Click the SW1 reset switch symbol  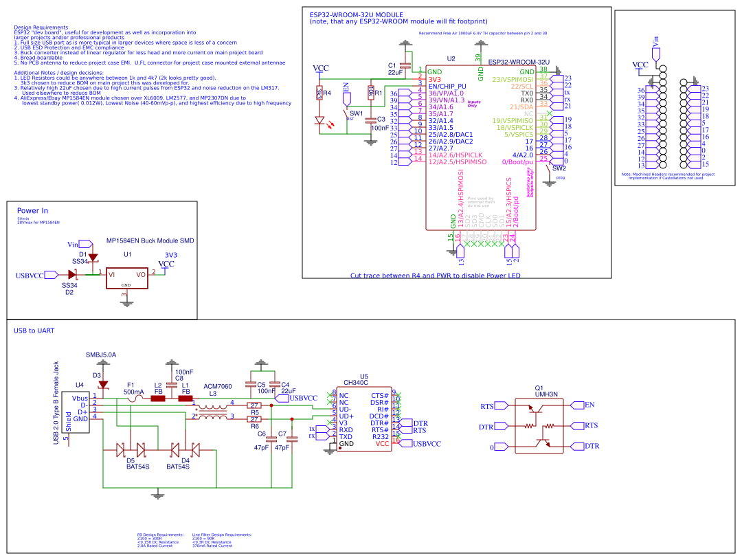tap(346, 115)
